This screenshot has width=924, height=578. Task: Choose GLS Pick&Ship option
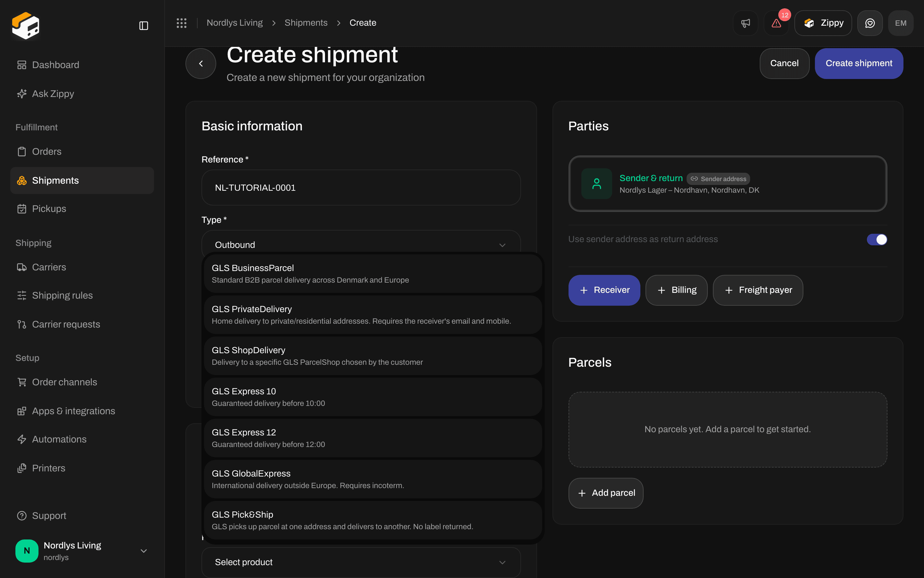[373, 520]
